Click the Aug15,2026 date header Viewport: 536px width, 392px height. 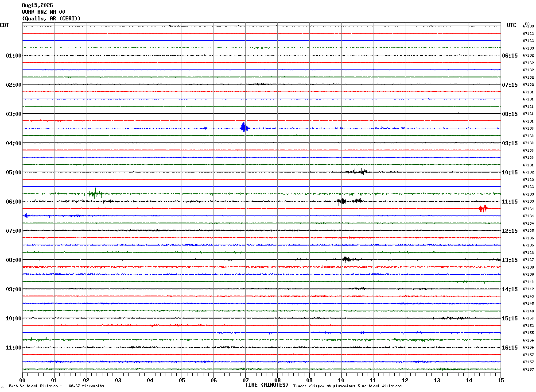tap(37, 5)
